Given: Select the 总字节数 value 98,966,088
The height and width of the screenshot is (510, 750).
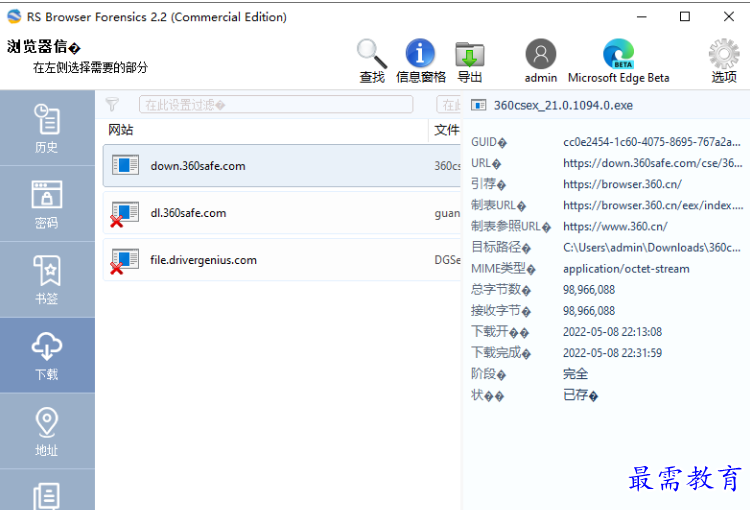Looking at the screenshot, I should coord(589,290).
